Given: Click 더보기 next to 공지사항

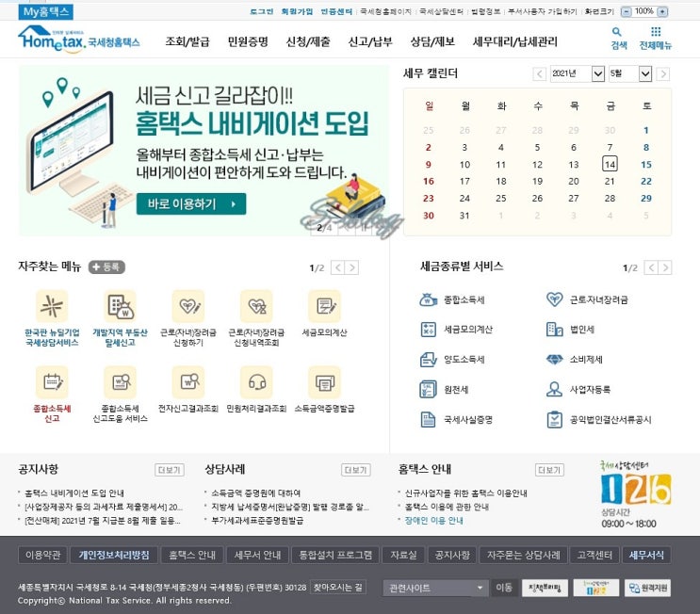Looking at the screenshot, I should pos(170,470).
